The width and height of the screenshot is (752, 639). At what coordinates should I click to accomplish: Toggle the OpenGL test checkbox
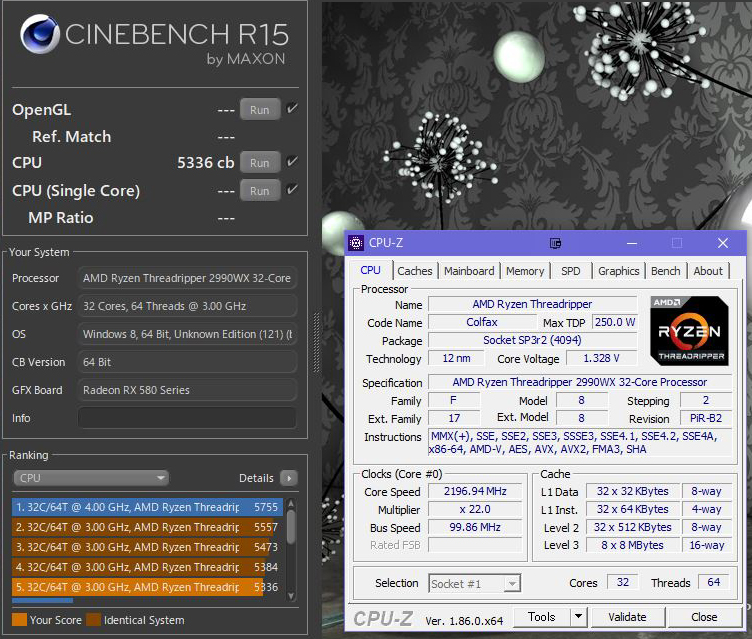click(292, 109)
